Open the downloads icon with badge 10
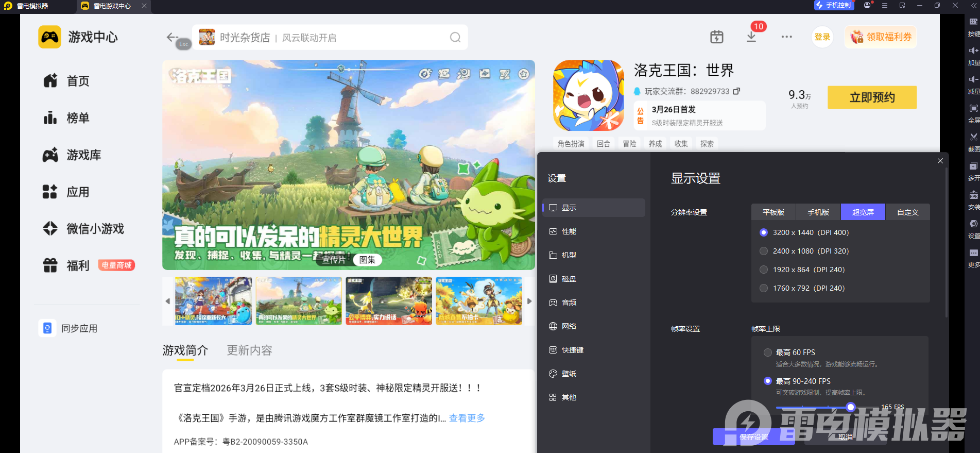 [752, 36]
